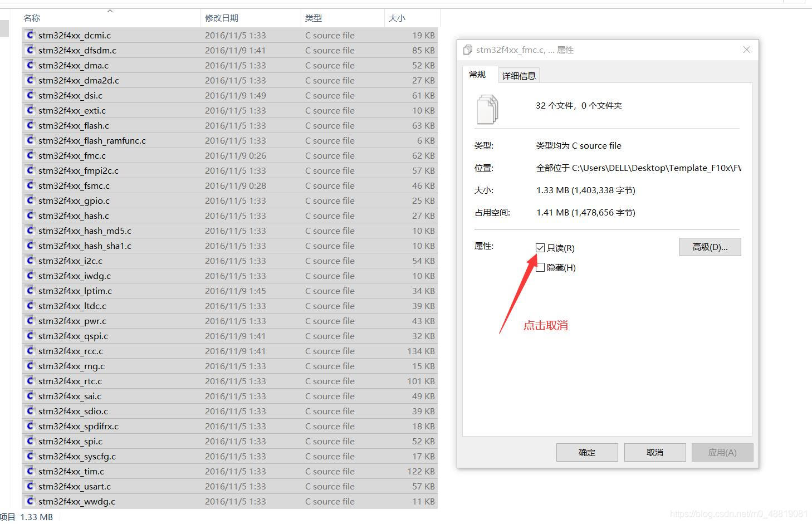Viewport: 812px width, 524px height.
Task: Click the file location path in properties dialog
Action: (x=639, y=168)
